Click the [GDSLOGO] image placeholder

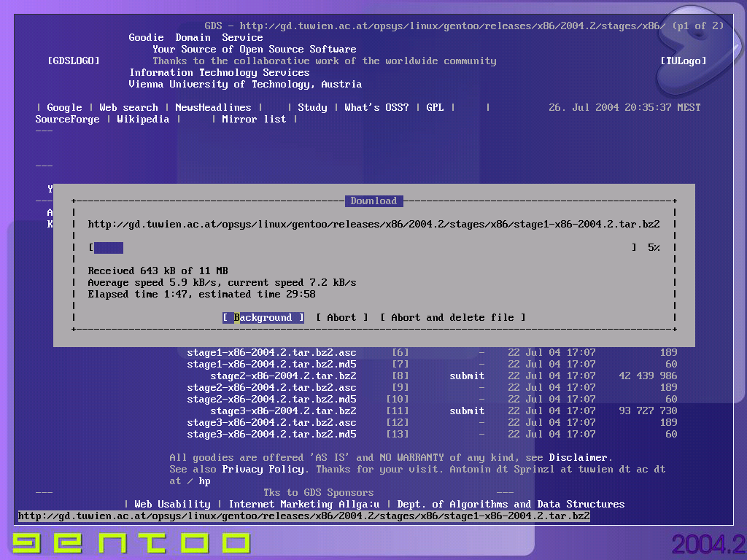(74, 61)
